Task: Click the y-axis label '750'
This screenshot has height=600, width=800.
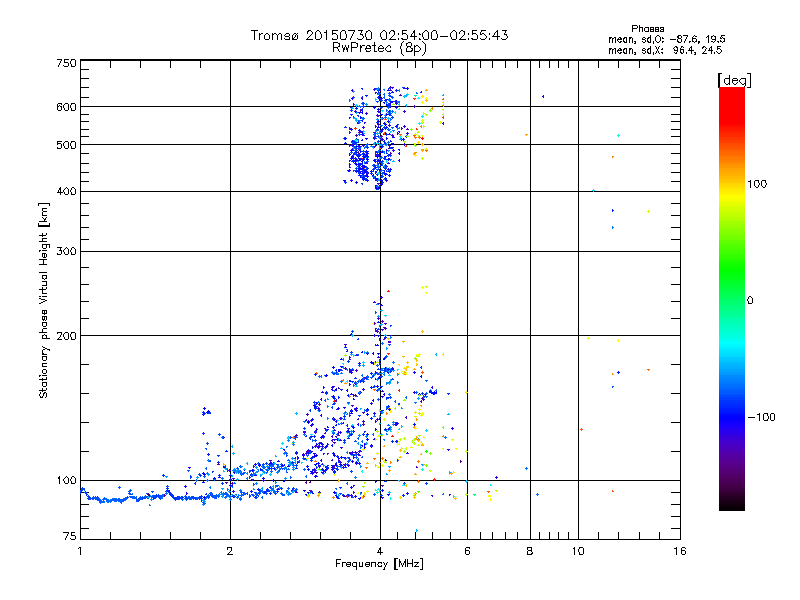Action: coord(66,63)
